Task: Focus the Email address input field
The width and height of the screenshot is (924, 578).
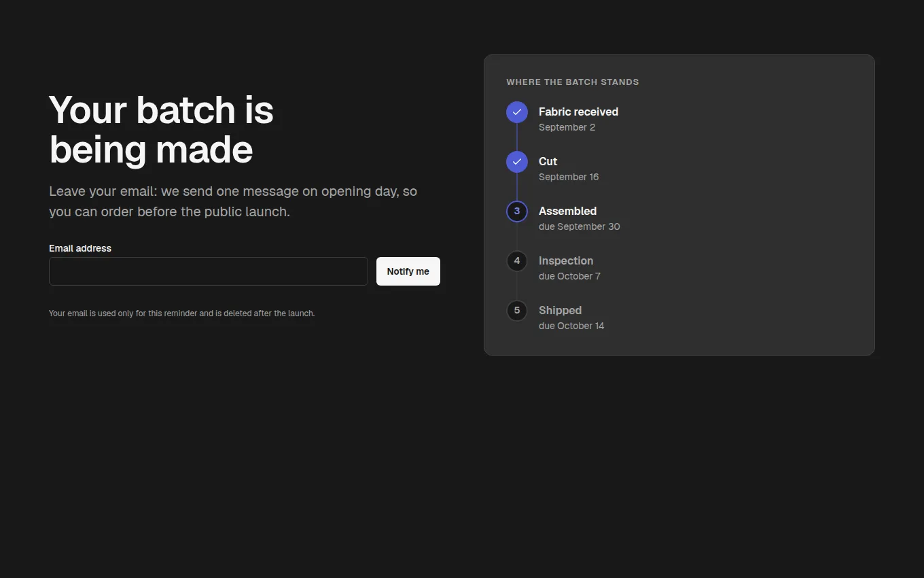Action: pos(209,271)
